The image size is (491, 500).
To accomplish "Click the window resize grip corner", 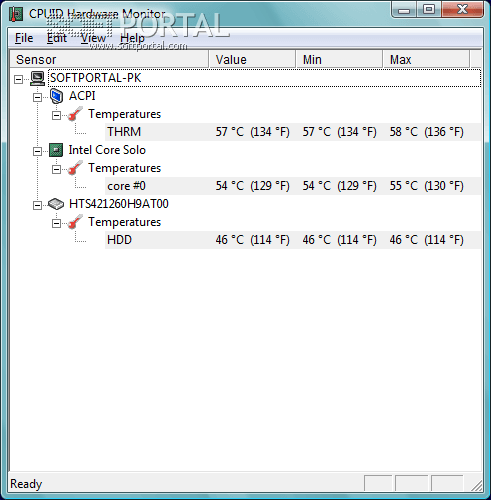I will [477, 486].
